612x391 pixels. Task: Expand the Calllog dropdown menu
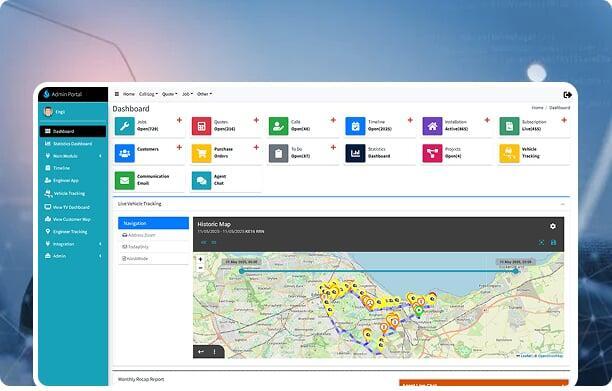[148, 94]
